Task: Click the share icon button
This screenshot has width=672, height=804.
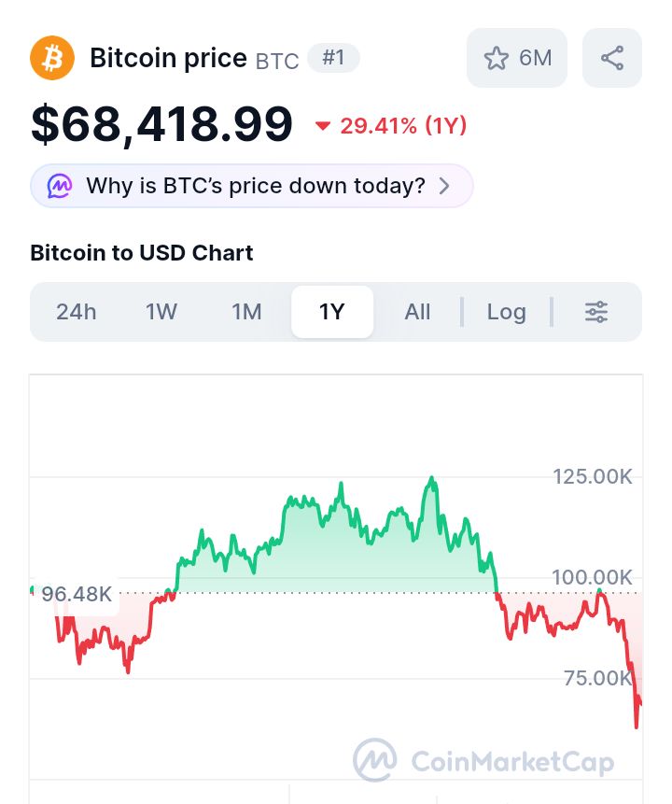Action: pos(612,58)
